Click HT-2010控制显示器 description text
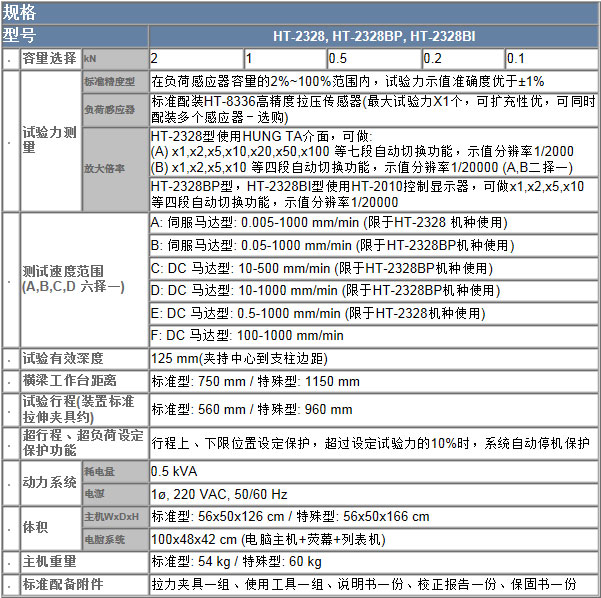 coord(367,194)
